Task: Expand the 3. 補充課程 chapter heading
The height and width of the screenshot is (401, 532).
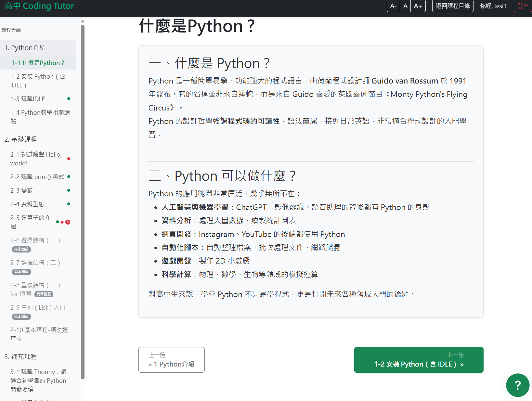Action: pos(21,357)
